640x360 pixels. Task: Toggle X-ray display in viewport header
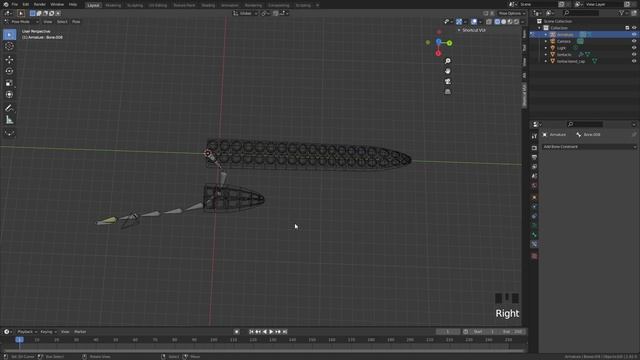coord(489,22)
